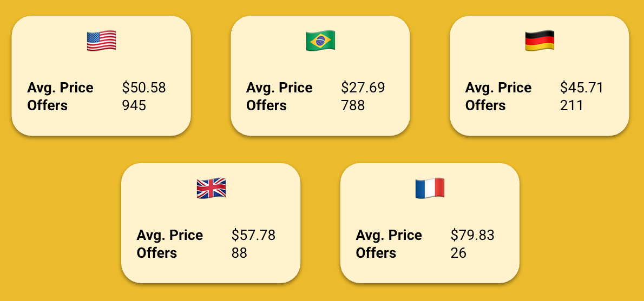Select the $79.83 average price value

(472, 235)
